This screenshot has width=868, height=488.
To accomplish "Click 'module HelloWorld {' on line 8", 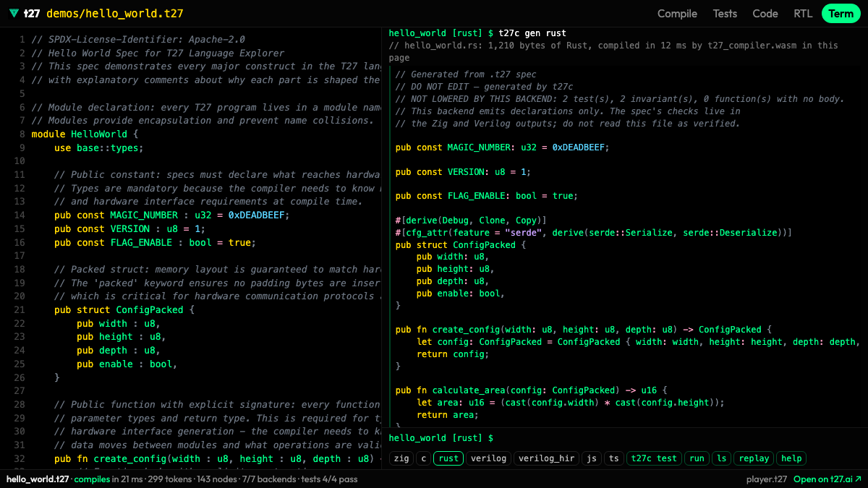I will tap(85, 134).
